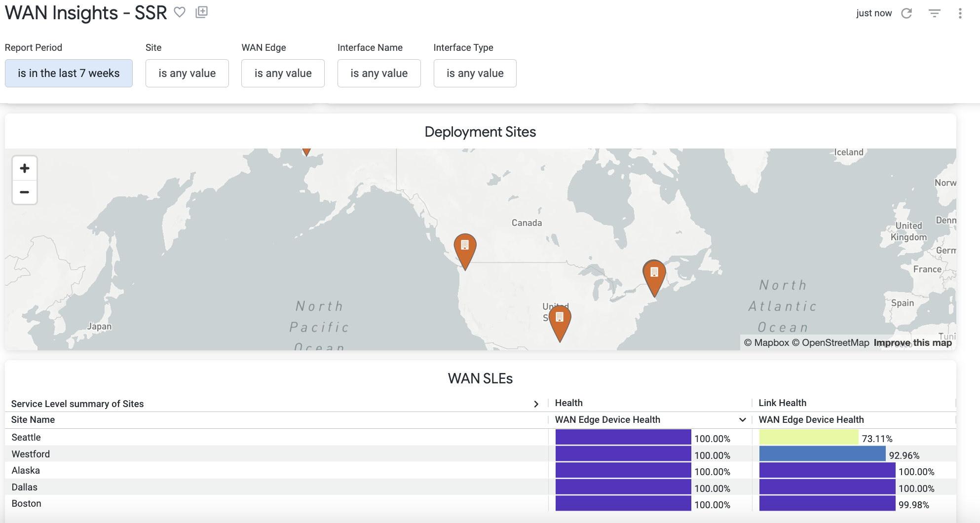Click the Improve this map link
The height and width of the screenshot is (523, 980).
912,343
